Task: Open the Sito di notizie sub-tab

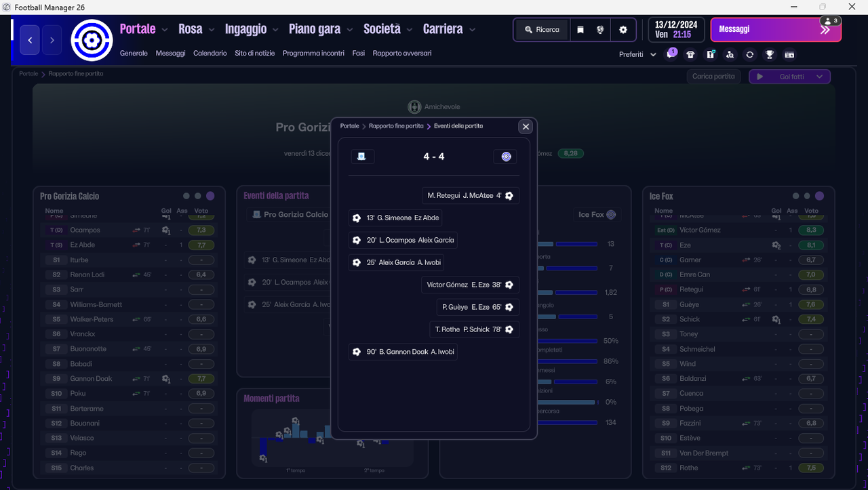Action: tap(255, 53)
